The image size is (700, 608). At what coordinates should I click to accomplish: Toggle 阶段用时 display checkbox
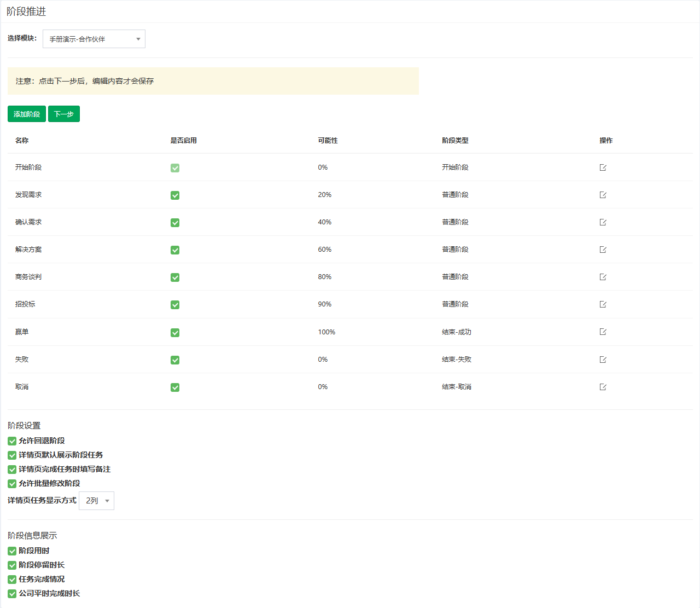click(x=12, y=551)
